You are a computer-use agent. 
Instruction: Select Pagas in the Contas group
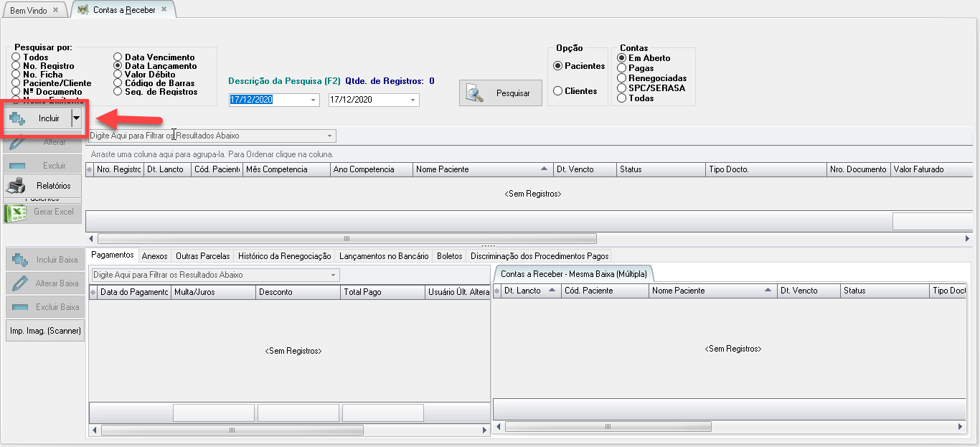pyautogui.click(x=621, y=68)
